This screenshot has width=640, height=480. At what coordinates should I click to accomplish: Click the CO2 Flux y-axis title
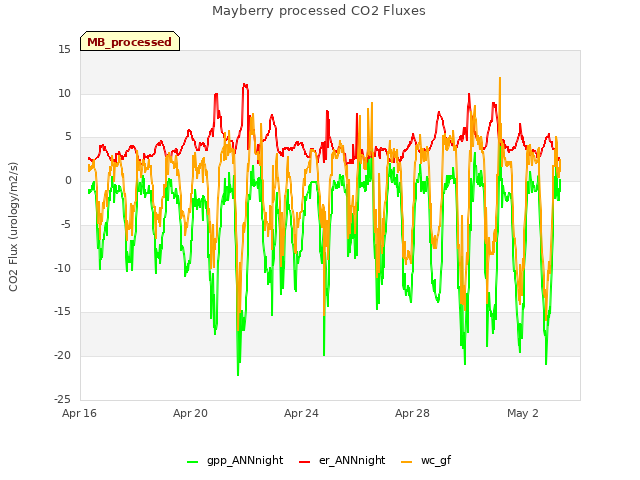coord(13,227)
